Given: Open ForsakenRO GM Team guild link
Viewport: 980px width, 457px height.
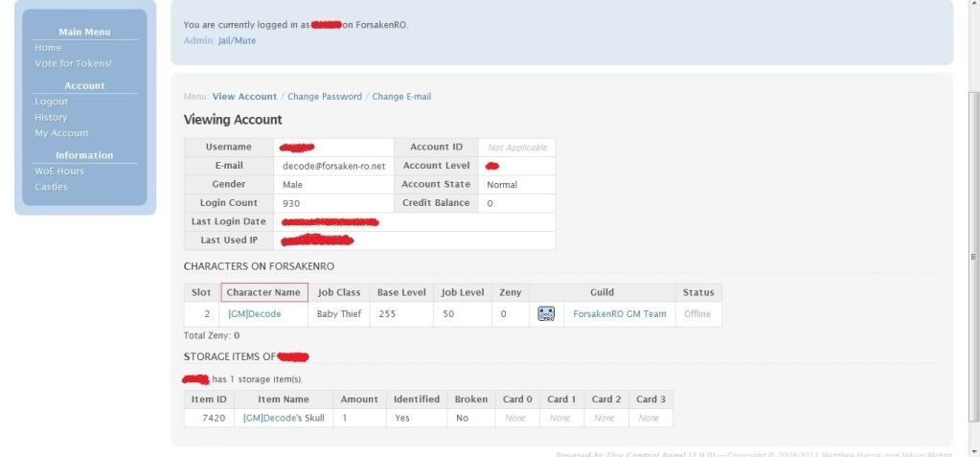Looking at the screenshot, I should [620, 314].
